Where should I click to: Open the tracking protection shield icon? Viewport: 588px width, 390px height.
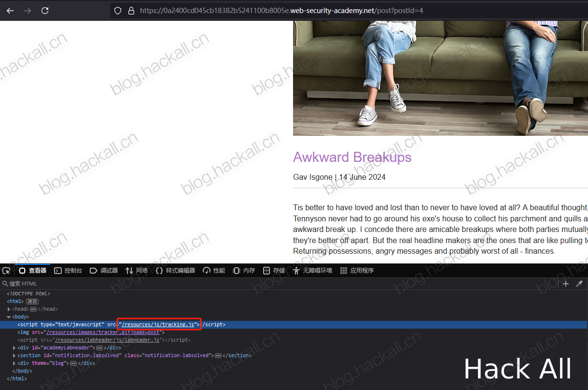coord(118,10)
